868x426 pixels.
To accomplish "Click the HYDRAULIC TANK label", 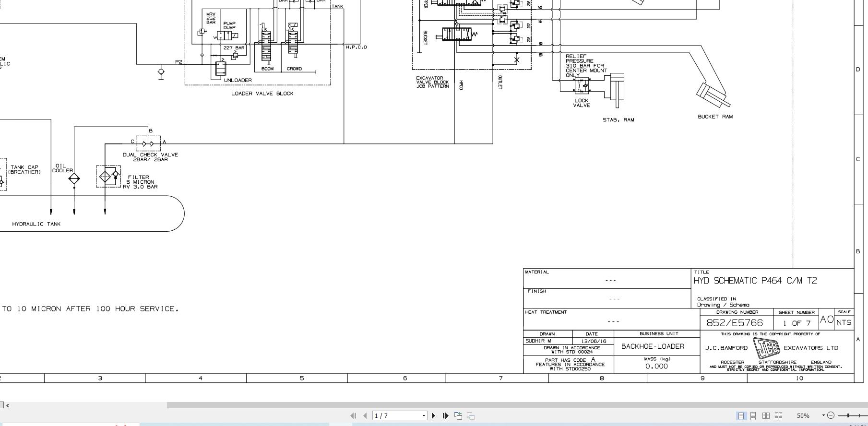I will 36,224.
